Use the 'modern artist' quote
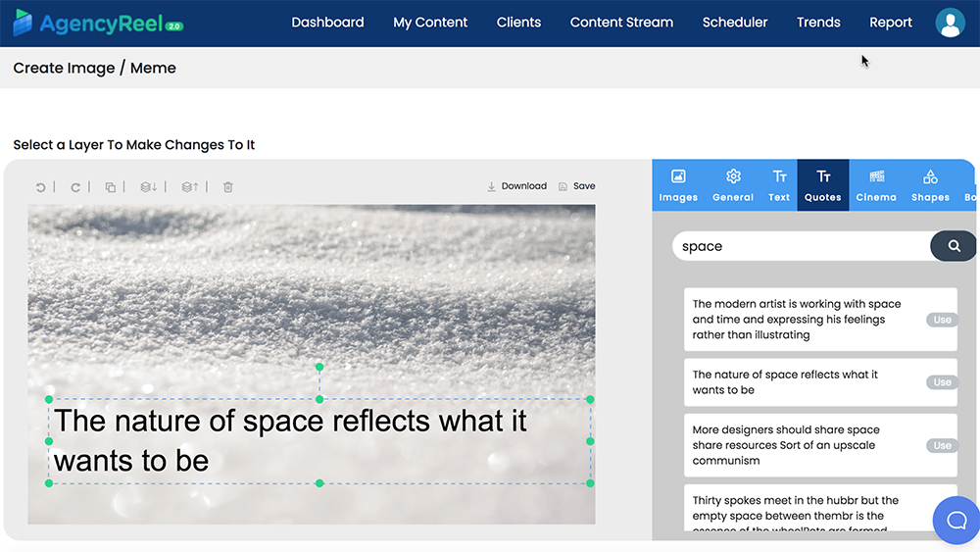 [x=942, y=320]
